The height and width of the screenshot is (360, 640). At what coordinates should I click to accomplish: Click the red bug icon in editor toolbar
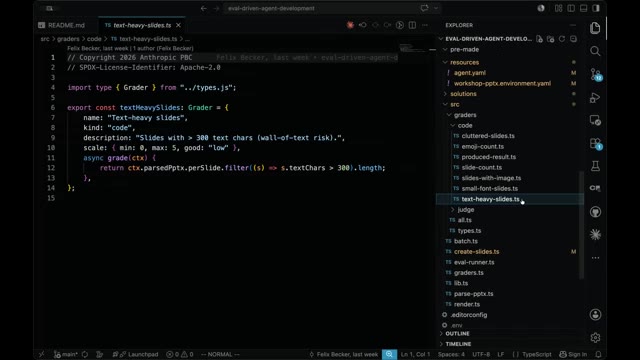(x=350, y=25)
